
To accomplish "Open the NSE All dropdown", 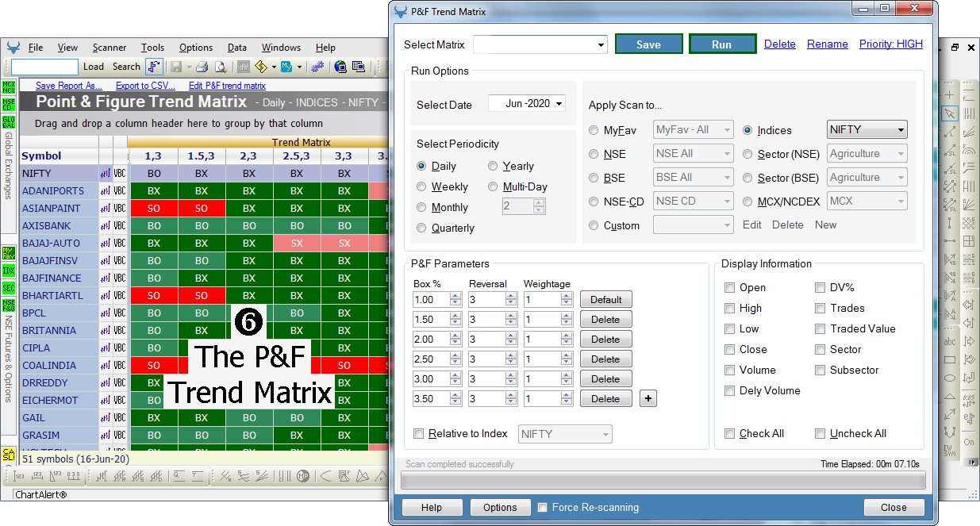I will tap(693, 153).
